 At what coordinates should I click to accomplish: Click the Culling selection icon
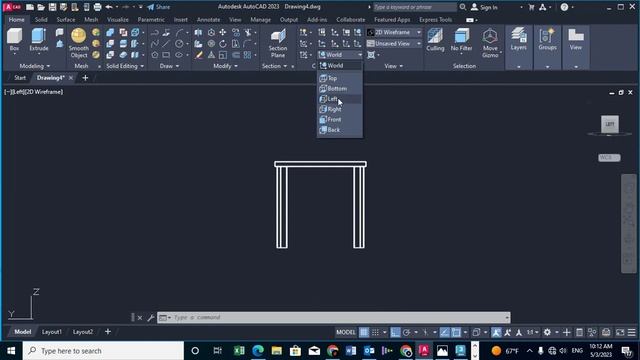tap(435, 40)
